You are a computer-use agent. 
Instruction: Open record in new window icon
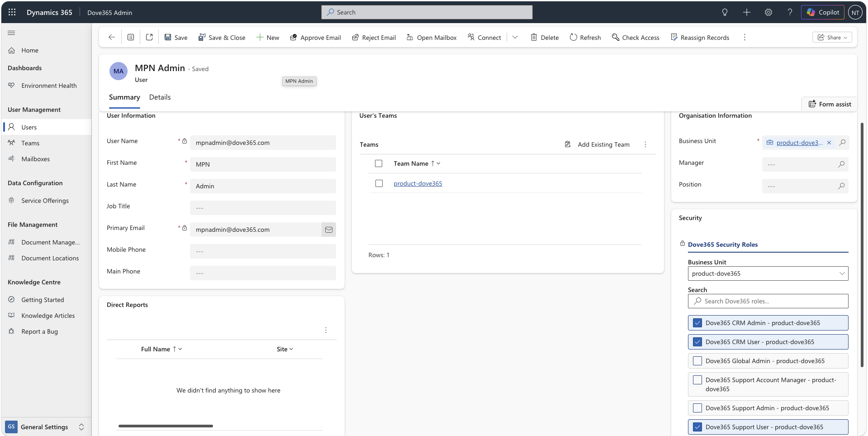pos(149,37)
